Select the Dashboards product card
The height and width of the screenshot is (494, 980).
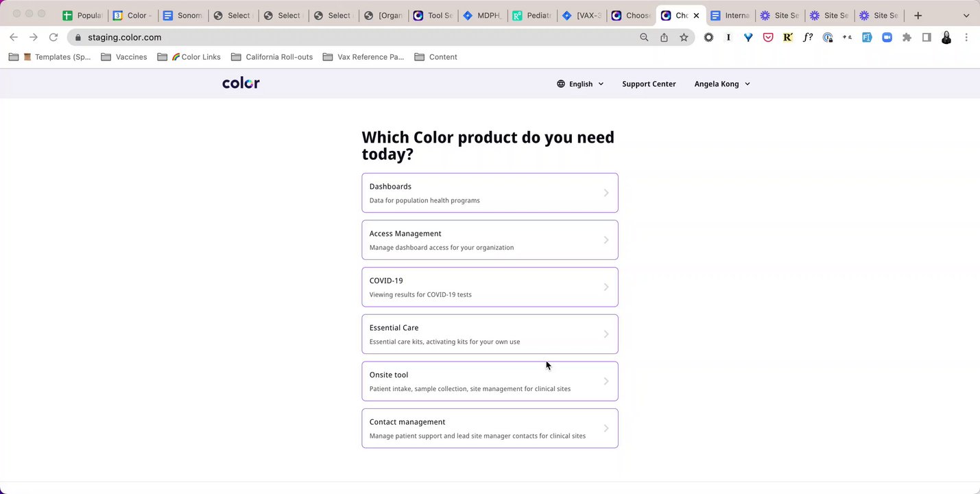pyautogui.click(x=490, y=193)
